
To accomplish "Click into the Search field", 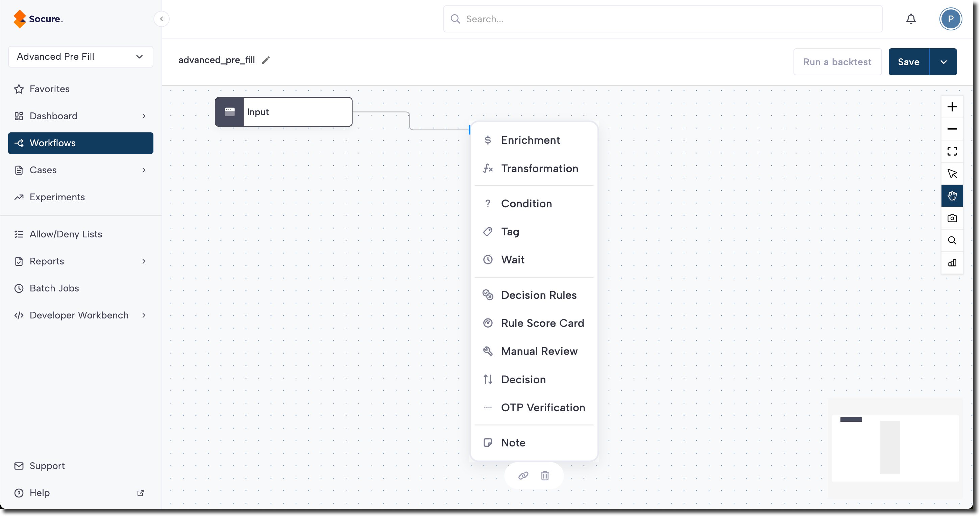I will 662,19.
